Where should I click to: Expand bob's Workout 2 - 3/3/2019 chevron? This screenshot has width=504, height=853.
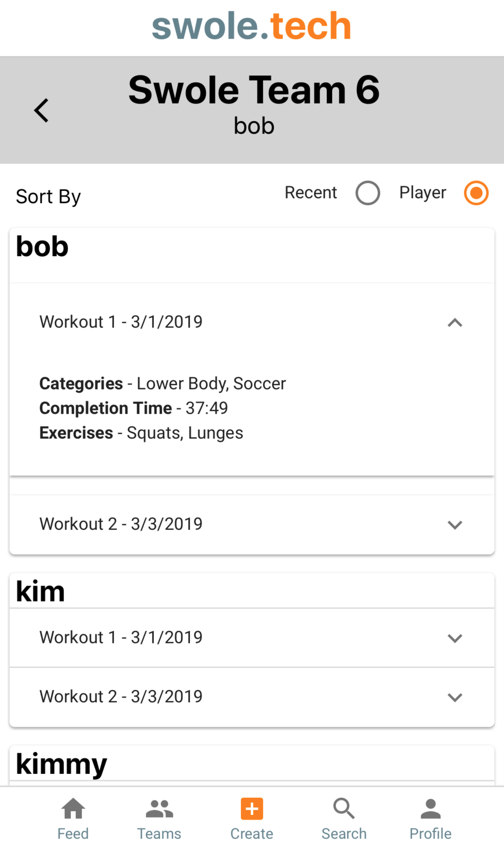tap(455, 525)
